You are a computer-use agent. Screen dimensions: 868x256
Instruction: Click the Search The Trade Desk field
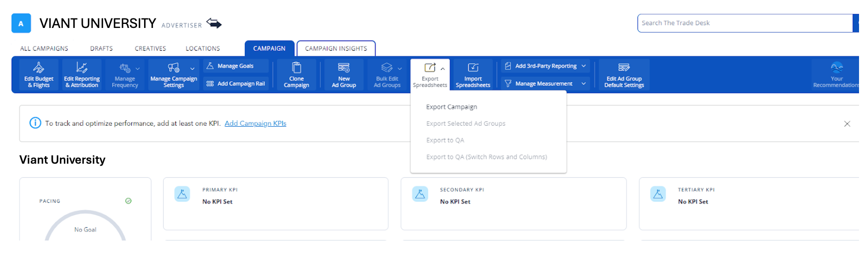tap(745, 23)
